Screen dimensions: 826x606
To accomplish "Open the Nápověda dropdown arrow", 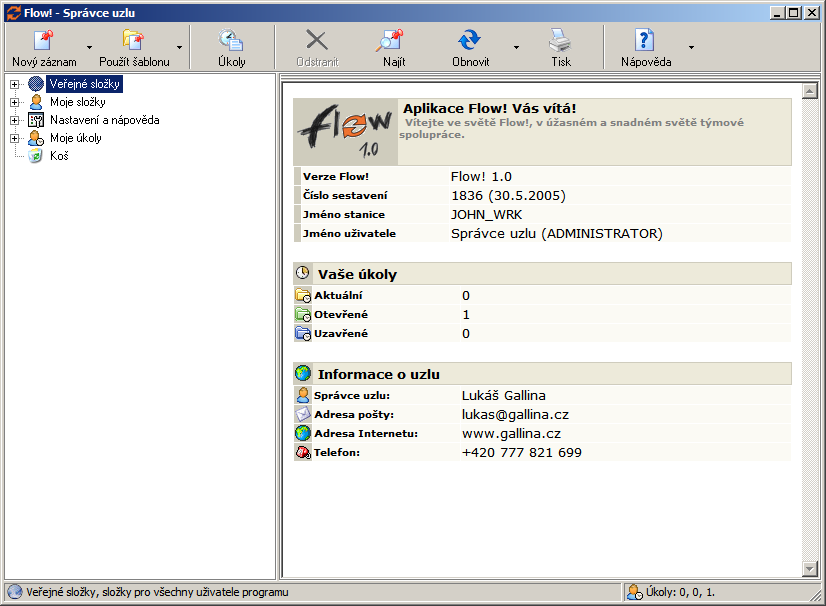I will coord(691,47).
